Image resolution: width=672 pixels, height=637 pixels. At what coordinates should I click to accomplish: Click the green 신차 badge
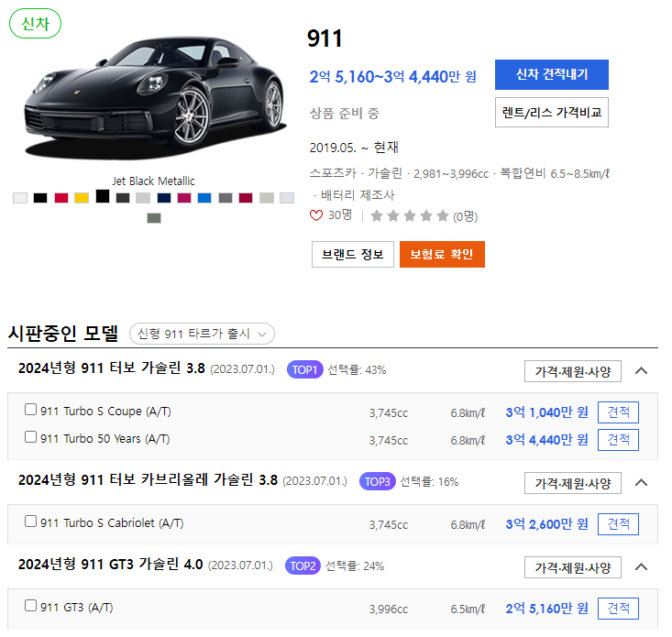pyautogui.click(x=35, y=24)
